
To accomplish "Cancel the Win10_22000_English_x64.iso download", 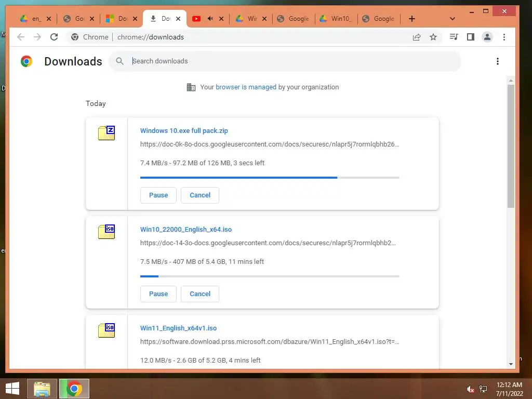I will [x=200, y=294].
